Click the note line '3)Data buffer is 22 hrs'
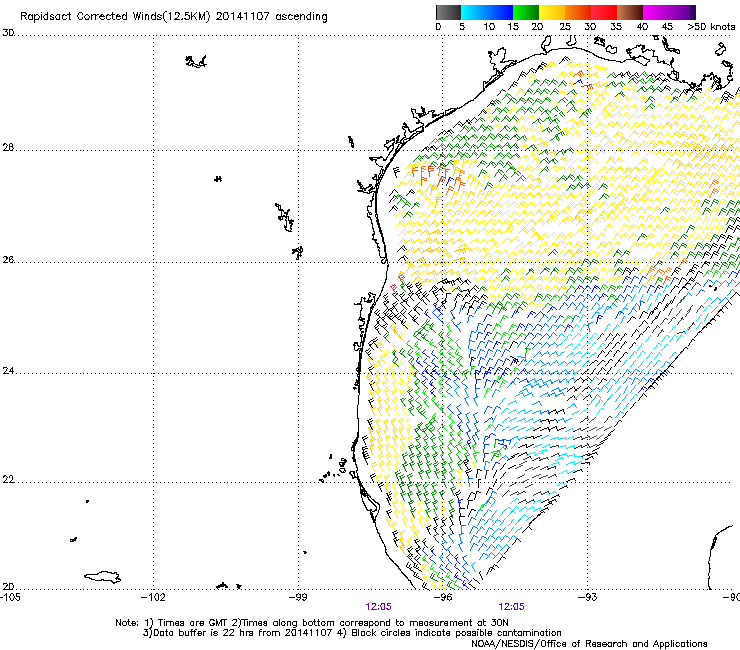Screen dimensions: 740x650 352,633
